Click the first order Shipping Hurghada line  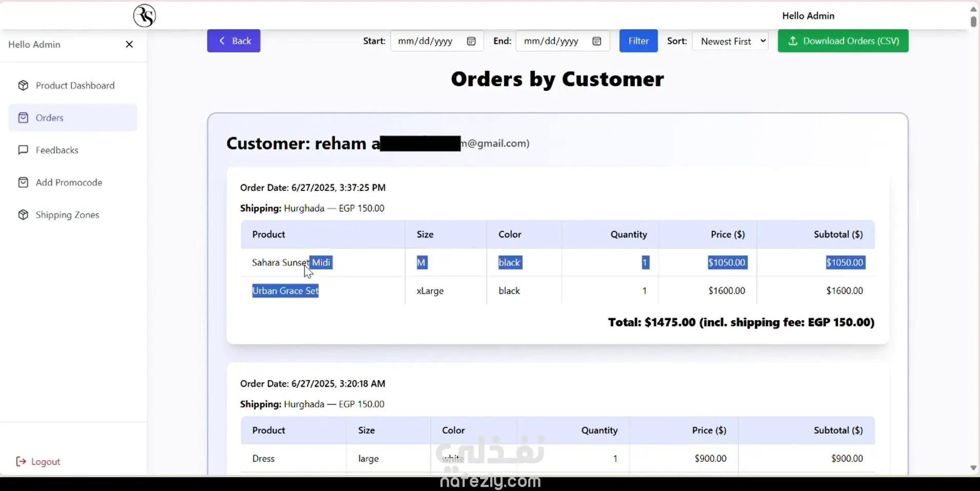(x=312, y=208)
